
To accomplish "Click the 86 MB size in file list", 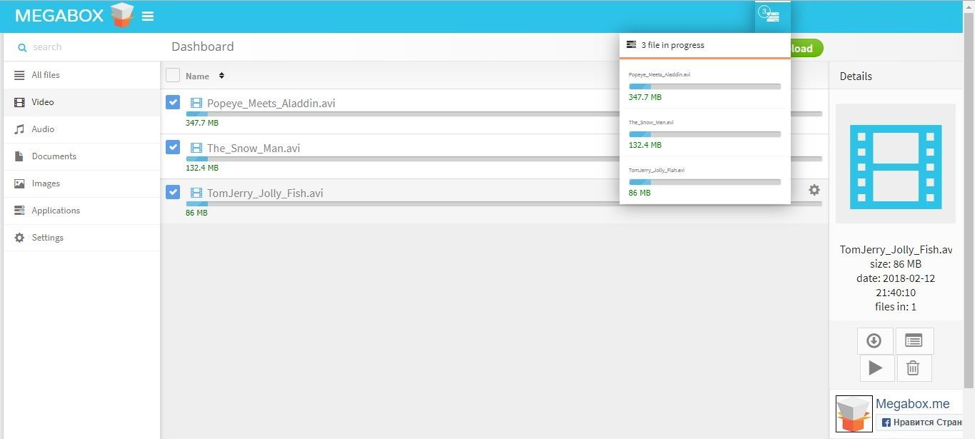I will [x=196, y=213].
